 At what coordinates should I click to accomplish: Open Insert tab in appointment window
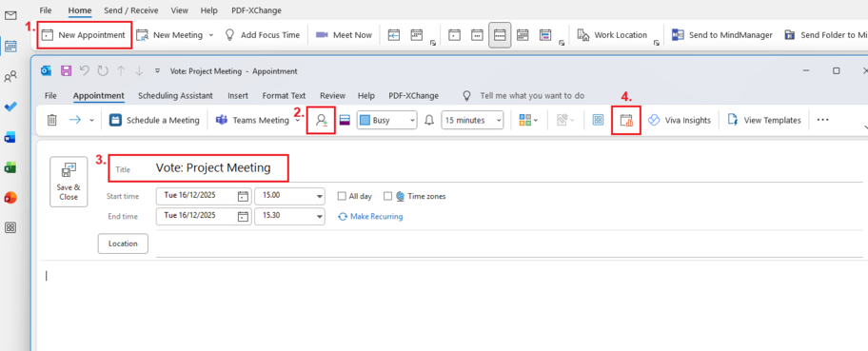point(238,95)
